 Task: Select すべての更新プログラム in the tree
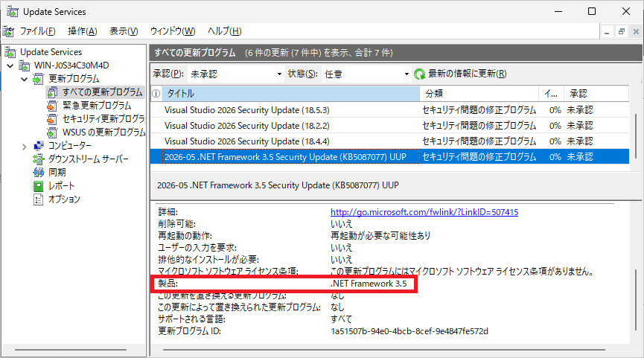102,92
